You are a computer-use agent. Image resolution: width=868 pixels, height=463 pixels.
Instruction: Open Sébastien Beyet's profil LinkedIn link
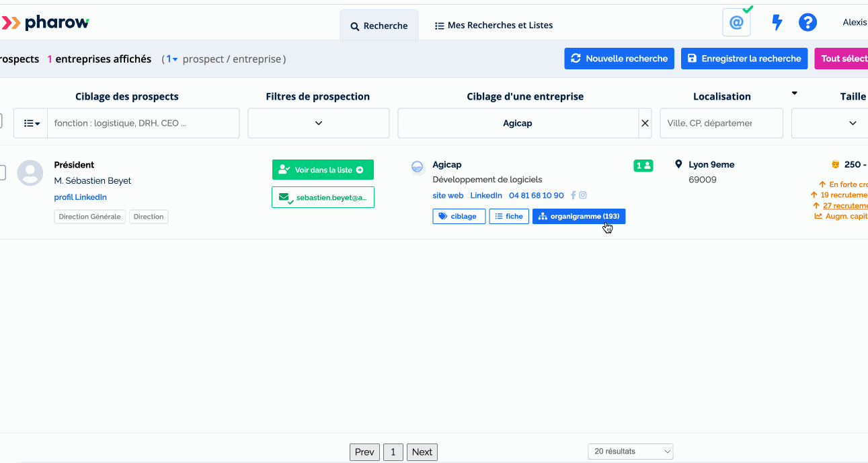[80, 197]
